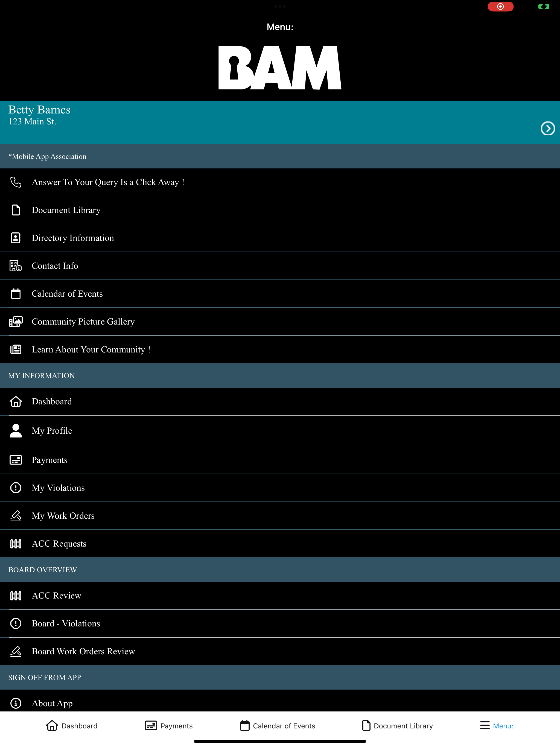Tap the contact card icon for Directory Information
Viewport: 560px width, 747px height.
pos(16,238)
